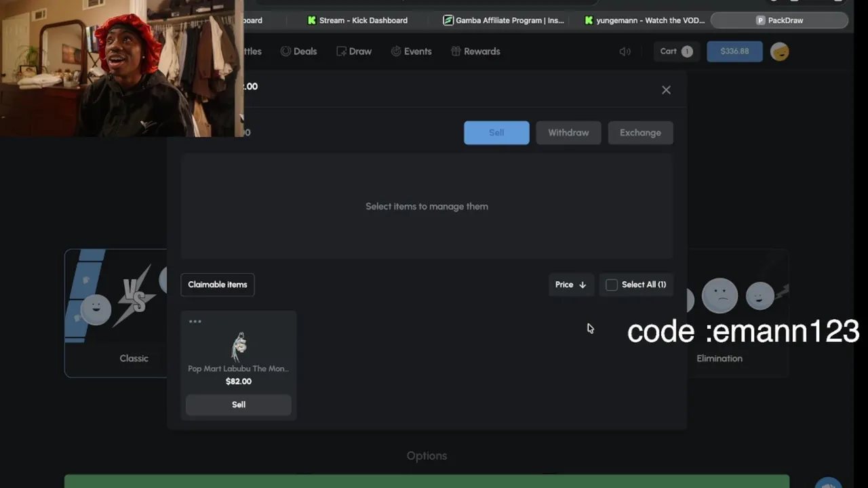
Task: Close the inventory dialog with X
Action: point(666,90)
